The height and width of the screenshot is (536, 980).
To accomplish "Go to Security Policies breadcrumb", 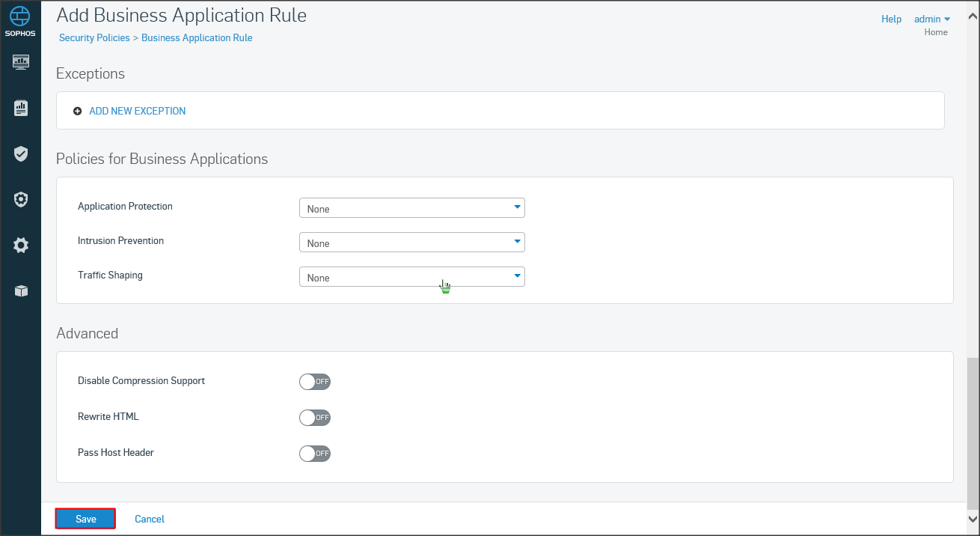I will coord(94,38).
